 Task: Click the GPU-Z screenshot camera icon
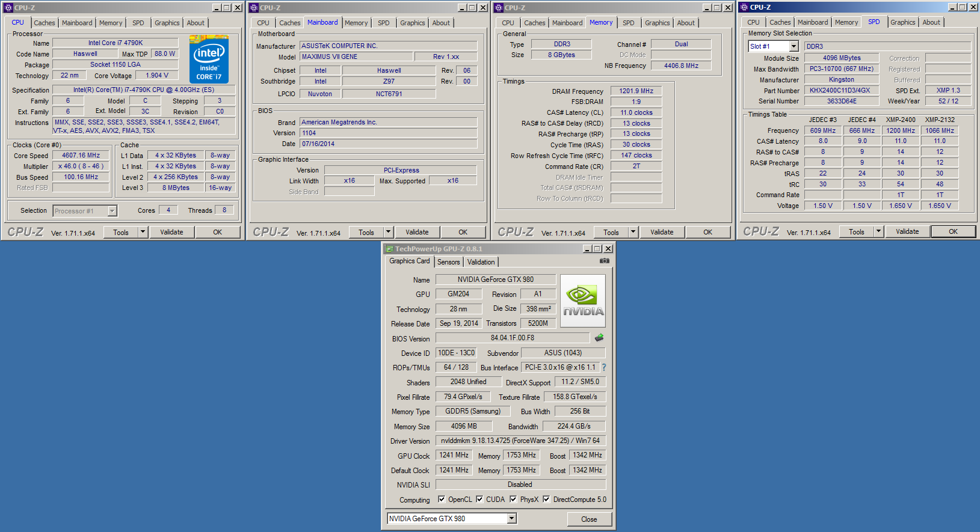tap(605, 261)
